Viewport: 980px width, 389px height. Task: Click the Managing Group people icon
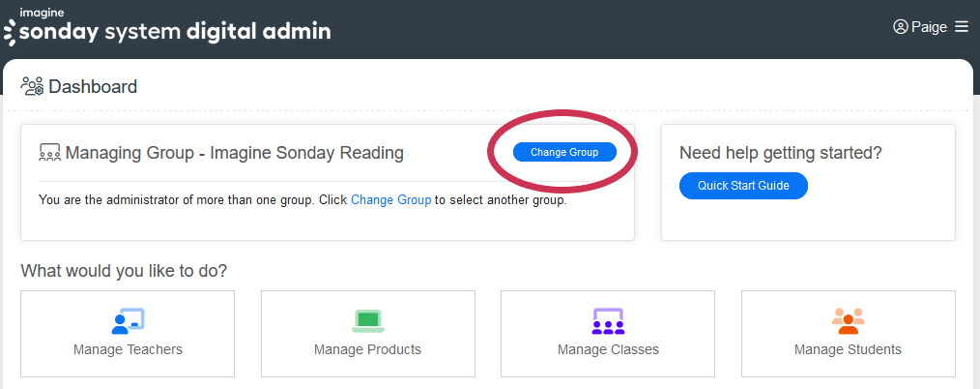[49, 153]
